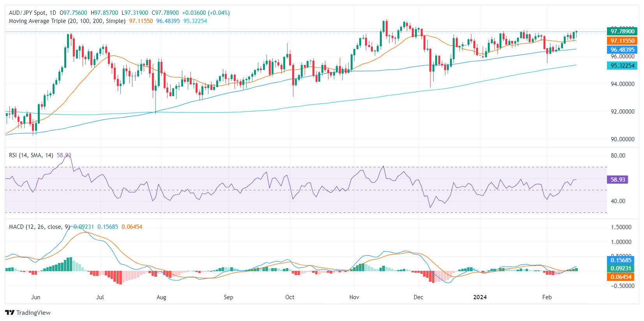Click the 2024 year label on time axis
This screenshot has width=644, height=321.
[480, 297]
